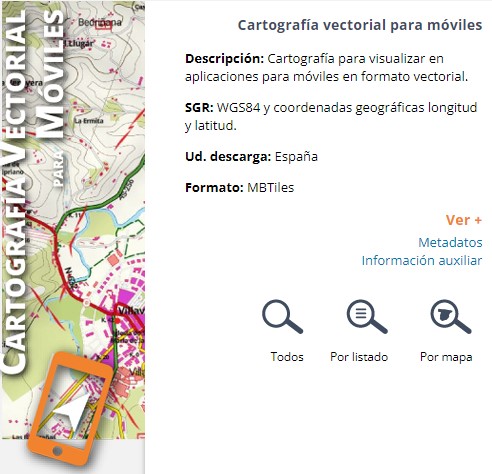Click the Por listado search icon

[367, 317]
